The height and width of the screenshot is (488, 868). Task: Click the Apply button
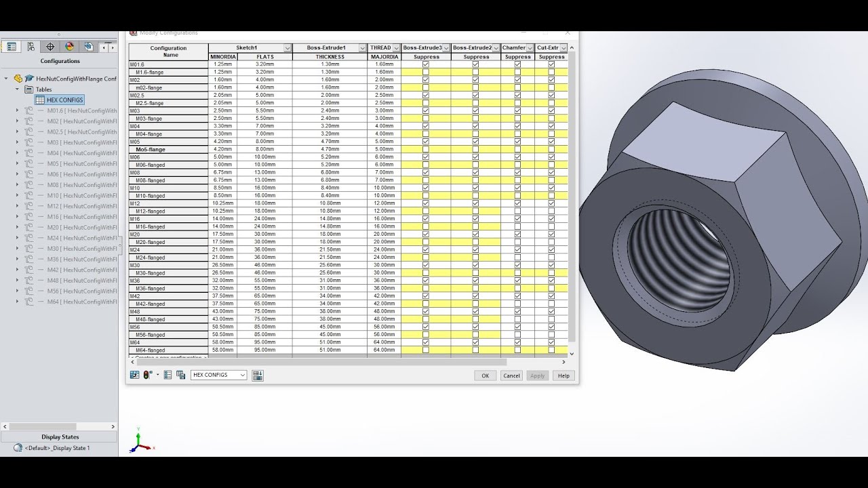tap(537, 375)
